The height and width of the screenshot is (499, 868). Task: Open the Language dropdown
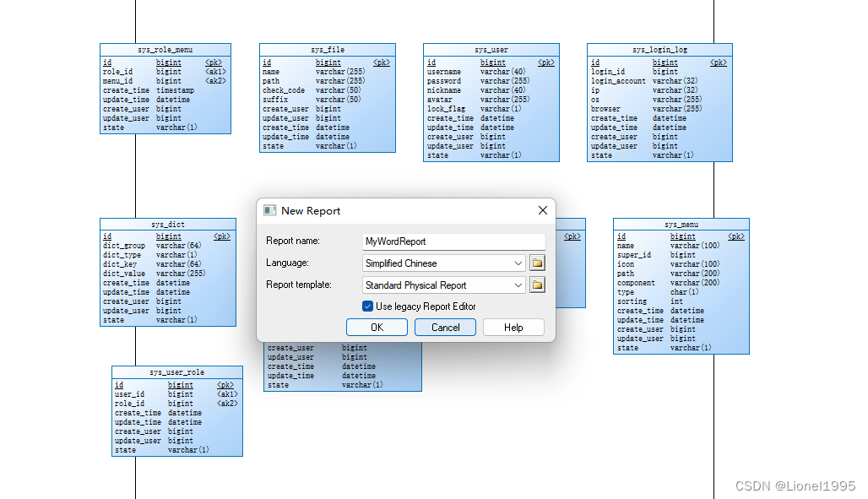pyautogui.click(x=518, y=263)
